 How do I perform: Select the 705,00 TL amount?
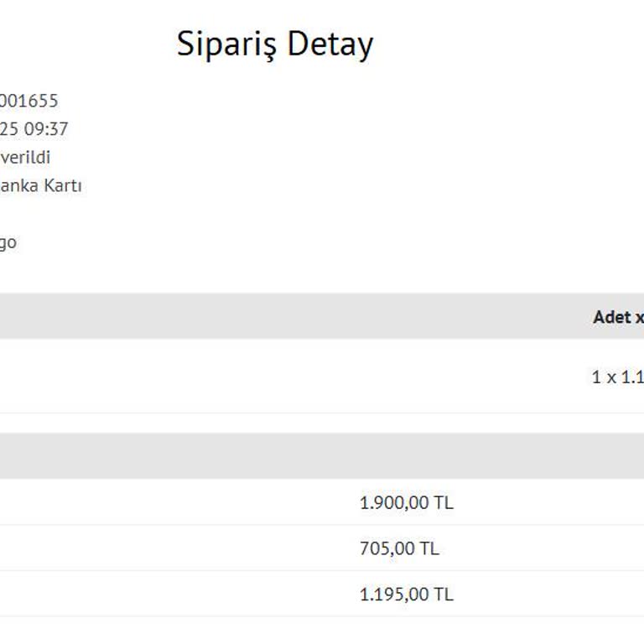tap(399, 549)
